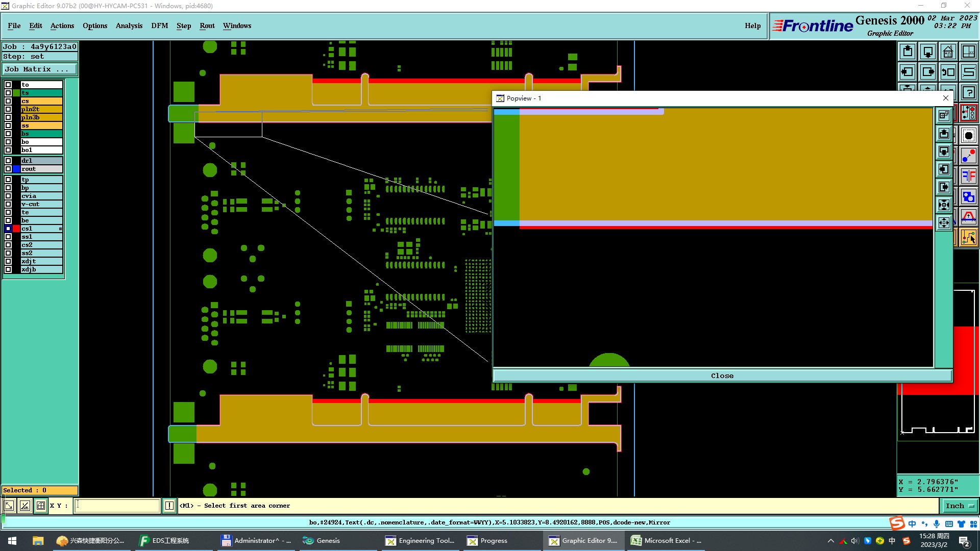Click the help question mark tool icon
Screen dimensions: 980x551
coord(968,92)
